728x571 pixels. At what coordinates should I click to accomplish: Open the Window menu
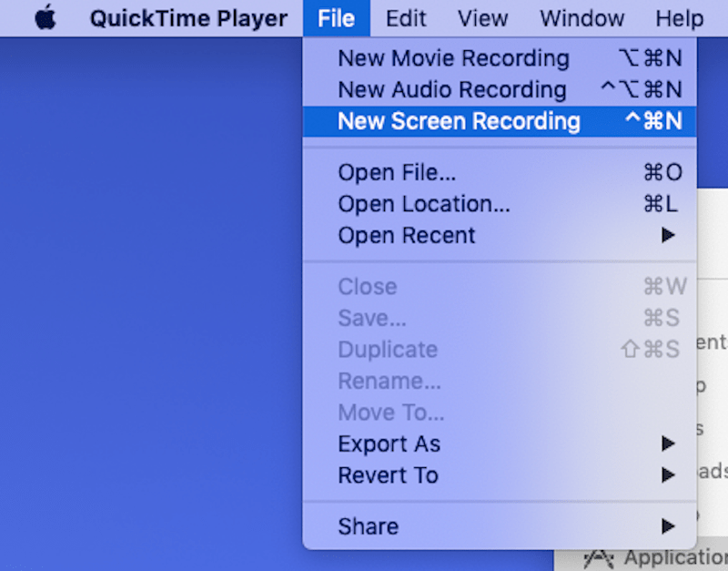581,18
